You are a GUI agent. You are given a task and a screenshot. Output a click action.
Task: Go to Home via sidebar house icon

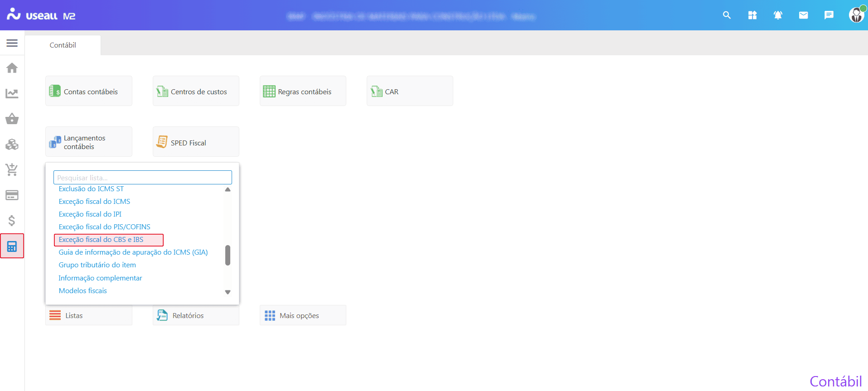tap(12, 68)
